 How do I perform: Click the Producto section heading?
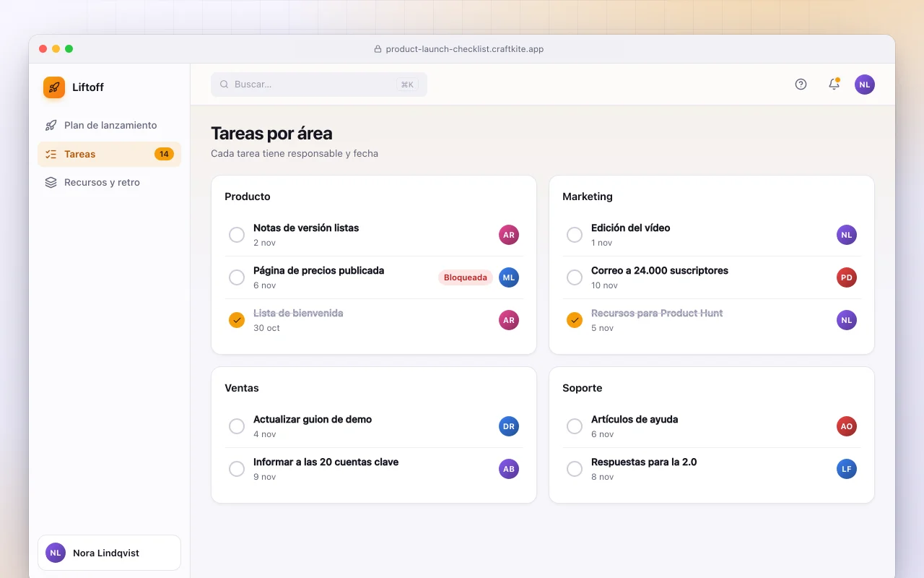tap(248, 197)
